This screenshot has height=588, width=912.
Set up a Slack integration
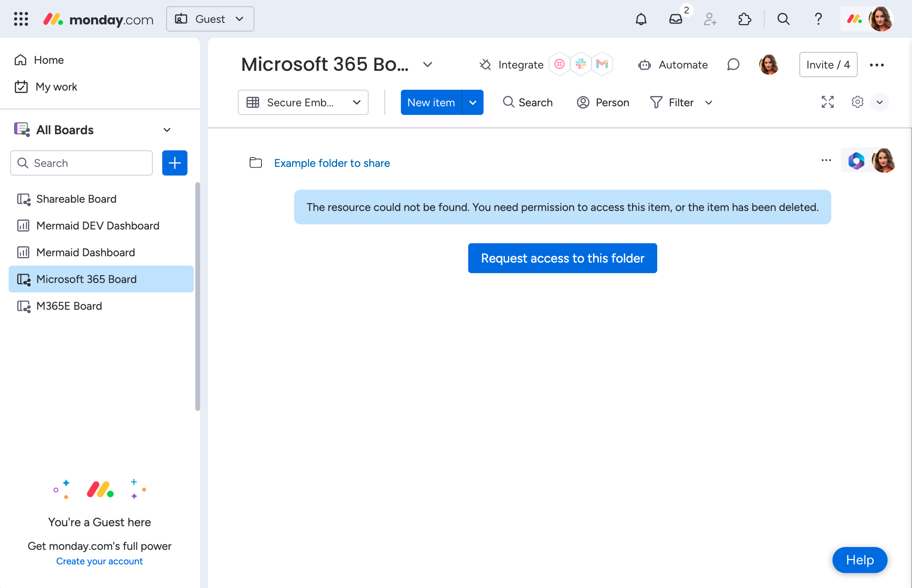580,64
